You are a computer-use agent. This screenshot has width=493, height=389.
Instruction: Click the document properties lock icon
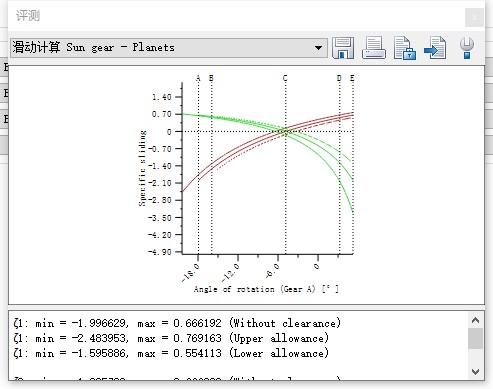point(405,48)
